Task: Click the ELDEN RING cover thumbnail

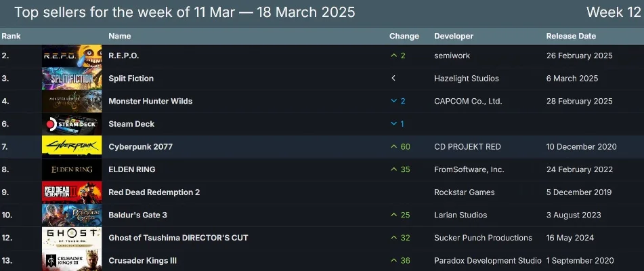Action: [72, 169]
